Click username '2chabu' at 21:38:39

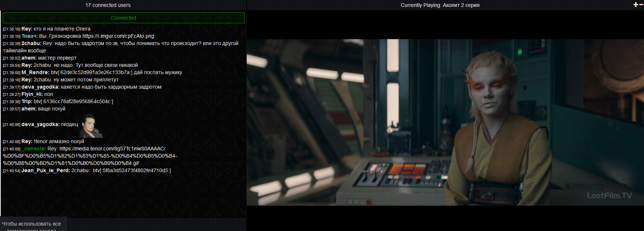[x=31, y=43]
